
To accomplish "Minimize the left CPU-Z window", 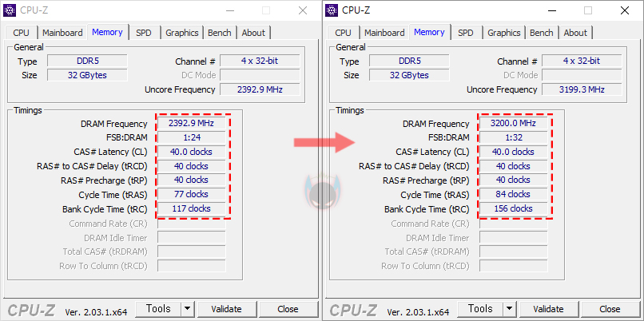I will click(229, 10).
